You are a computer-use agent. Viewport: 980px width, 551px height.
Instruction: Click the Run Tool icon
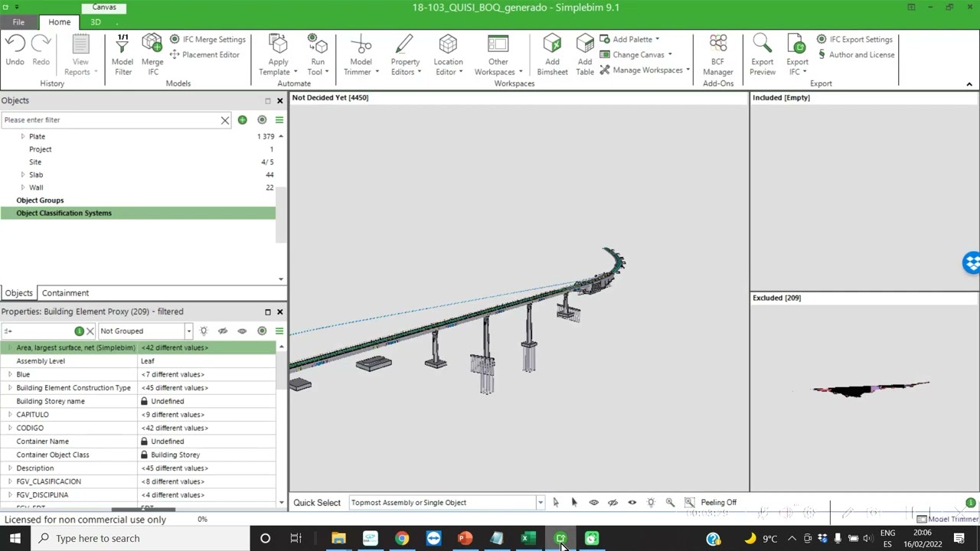tap(317, 44)
